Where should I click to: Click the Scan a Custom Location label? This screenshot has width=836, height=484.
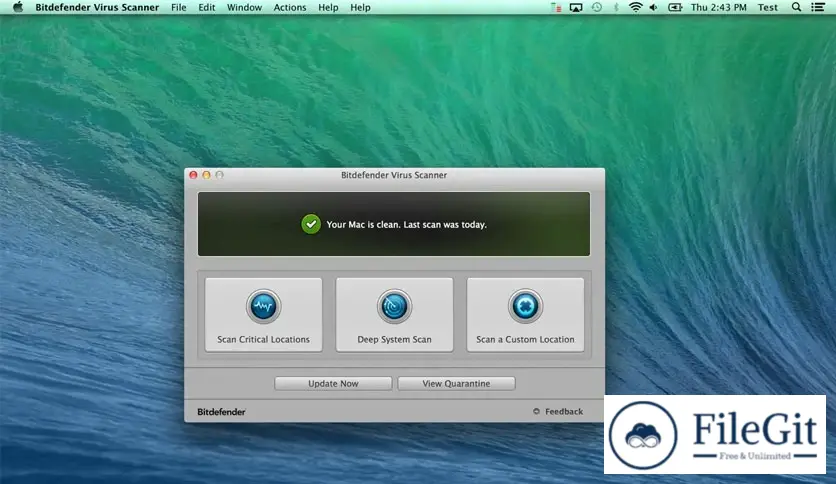click(x=525, y=340)
